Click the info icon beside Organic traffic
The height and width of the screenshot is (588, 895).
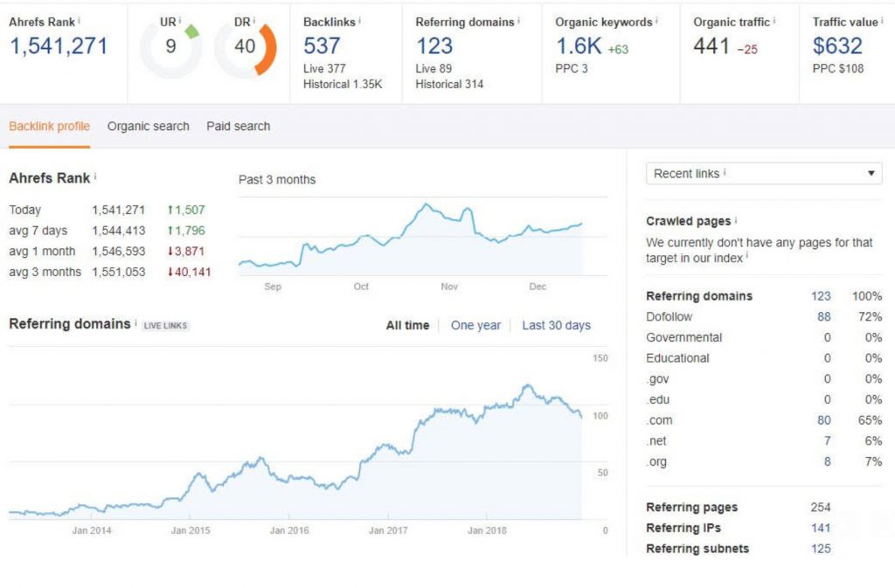774,20
